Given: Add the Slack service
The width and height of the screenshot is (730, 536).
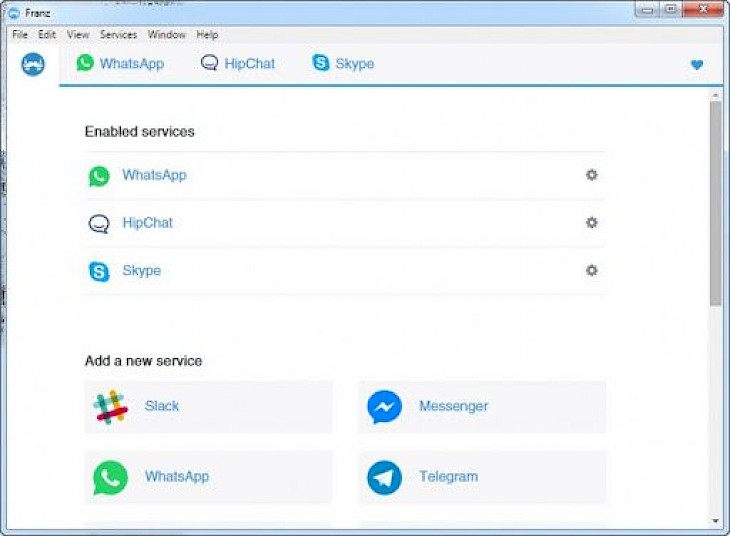Looking at the screenshot, I should pos(208,407).
